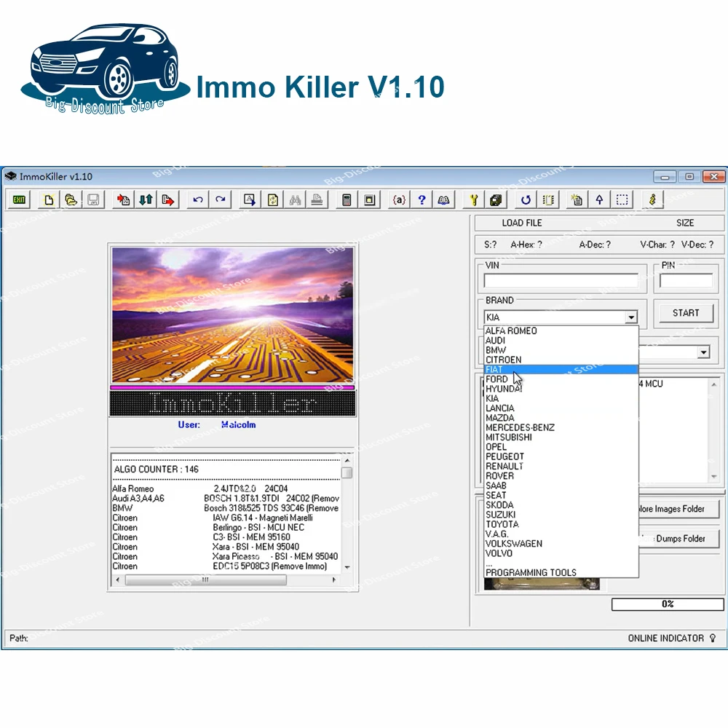
Task: Click the letter A with arrow icon
Action: [250, 200]
